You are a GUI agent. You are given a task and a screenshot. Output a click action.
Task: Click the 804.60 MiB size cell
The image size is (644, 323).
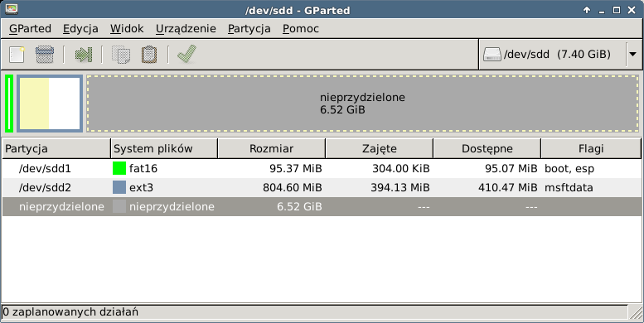(293, 187)
